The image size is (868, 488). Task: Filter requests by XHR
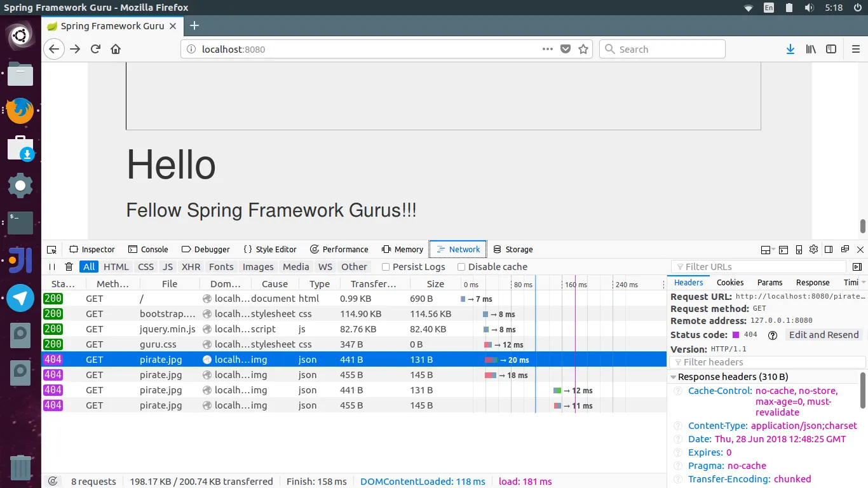tap(191, 267)
